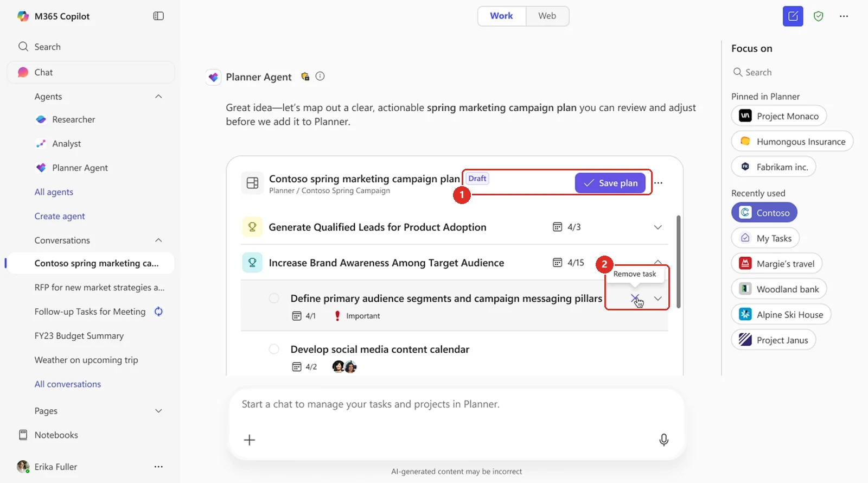Open the Researcher agent

point(73,119)
